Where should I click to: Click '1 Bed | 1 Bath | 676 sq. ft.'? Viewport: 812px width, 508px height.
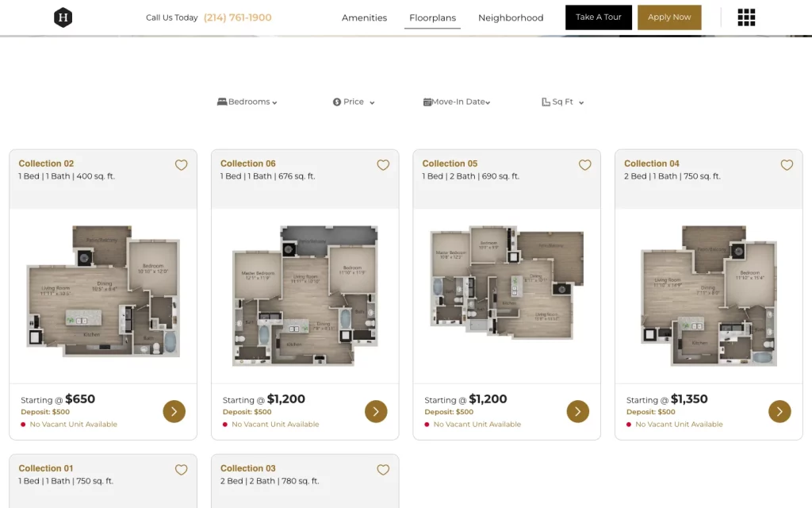pyautogui.click(x=268, y=176)
